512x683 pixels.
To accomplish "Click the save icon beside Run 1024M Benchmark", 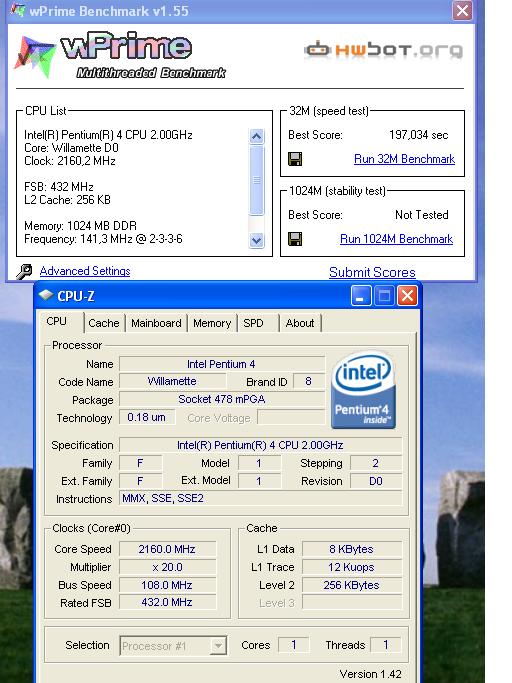I will coord(295,239).
